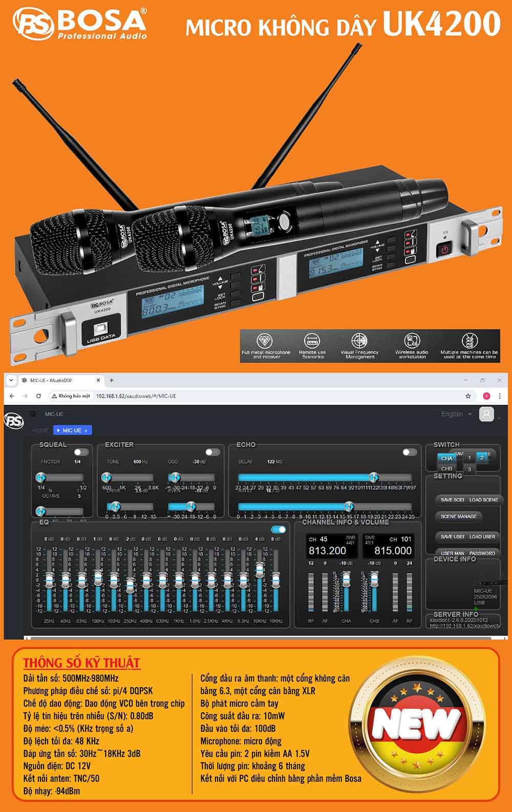
Task: Click the BS logo in the sidebar
Action: [14, 421]
